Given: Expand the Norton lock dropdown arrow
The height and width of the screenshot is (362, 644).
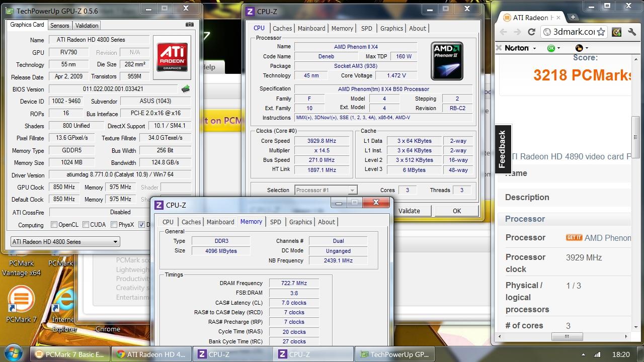Looking at the screenshot, I should click(588, 48).
